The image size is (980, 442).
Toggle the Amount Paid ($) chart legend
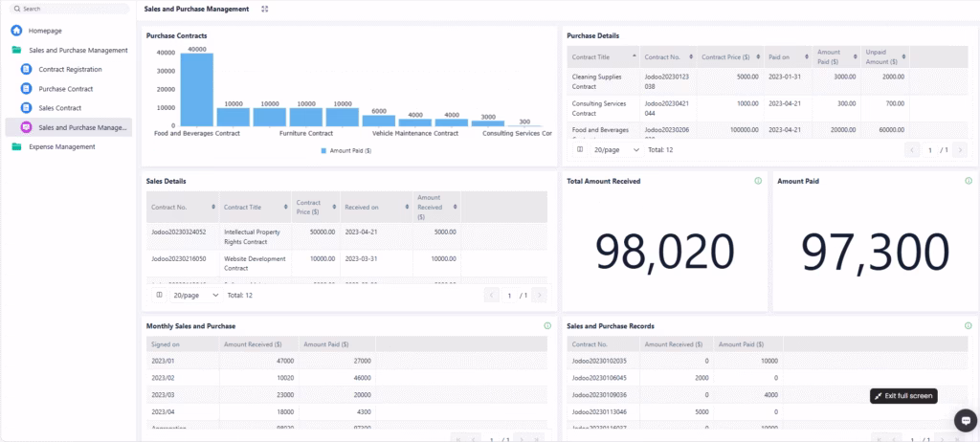tap(349, 151)
